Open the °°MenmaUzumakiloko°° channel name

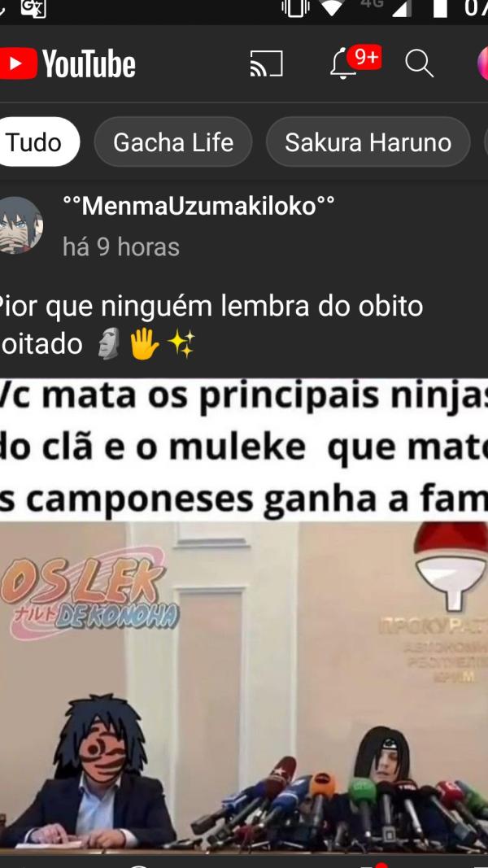[198, 207]
